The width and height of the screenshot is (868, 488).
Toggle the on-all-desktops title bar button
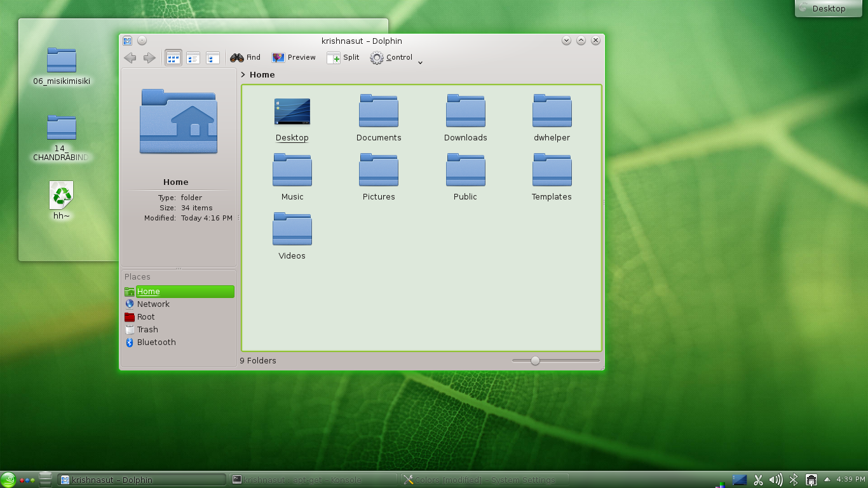pyautogui.click(x=142, y=41)
